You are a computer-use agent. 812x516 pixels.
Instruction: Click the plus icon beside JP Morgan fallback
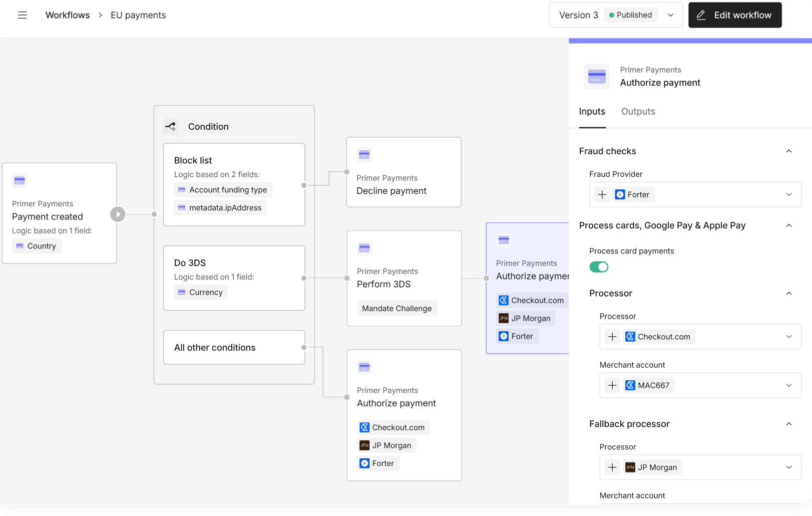pos(612,467)
